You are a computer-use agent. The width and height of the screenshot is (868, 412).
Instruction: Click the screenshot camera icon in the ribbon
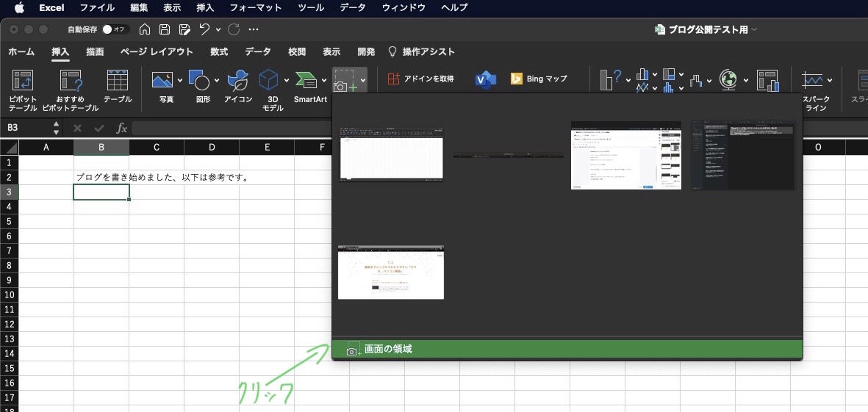345,81
